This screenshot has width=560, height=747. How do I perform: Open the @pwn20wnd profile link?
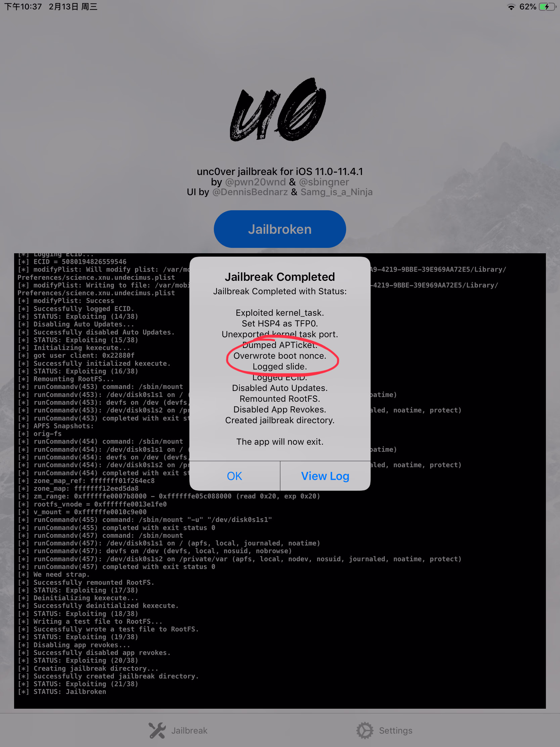pos(255,182)
